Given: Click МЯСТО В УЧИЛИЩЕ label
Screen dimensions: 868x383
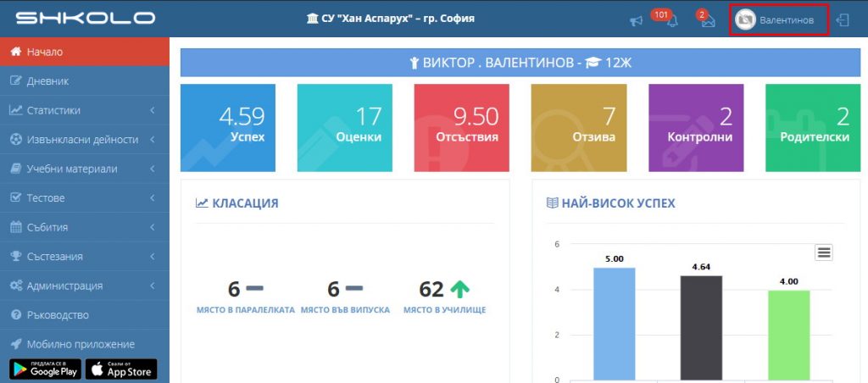Looking at the screenshot, I should [444, 310].
